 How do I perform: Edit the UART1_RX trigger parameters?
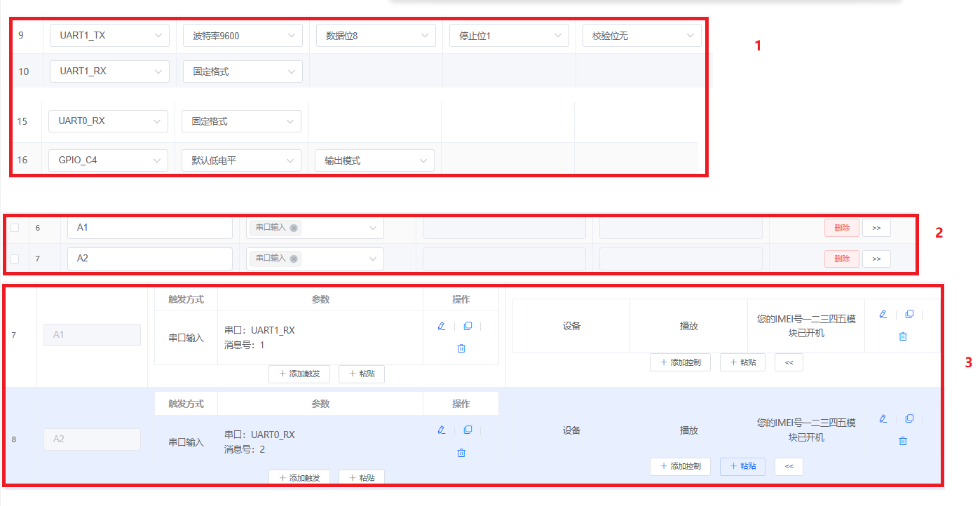[x=441, y=326]
